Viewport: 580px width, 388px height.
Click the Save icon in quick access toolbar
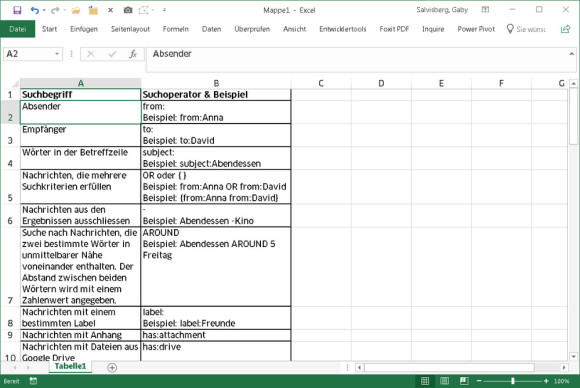(x=17, y=10)
